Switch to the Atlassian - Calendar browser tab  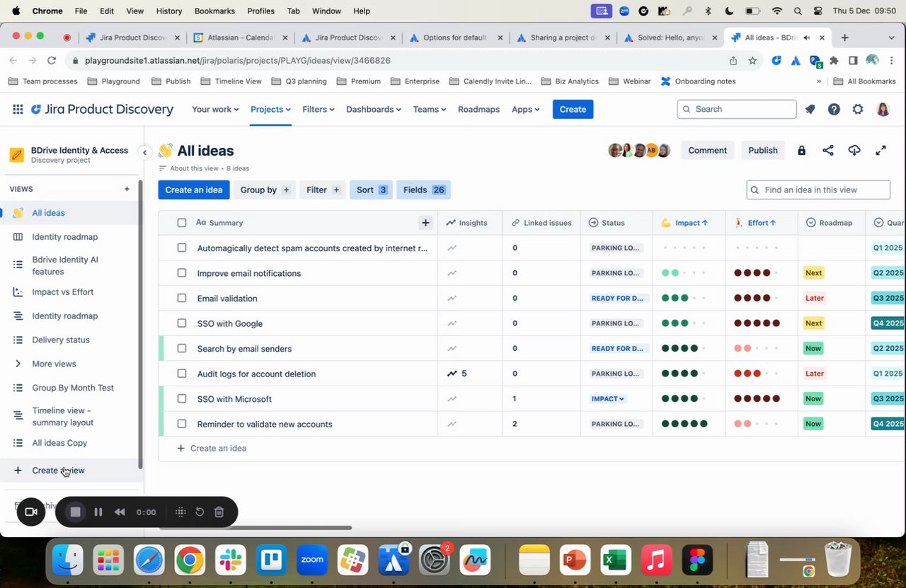click(x=241, y=38)
